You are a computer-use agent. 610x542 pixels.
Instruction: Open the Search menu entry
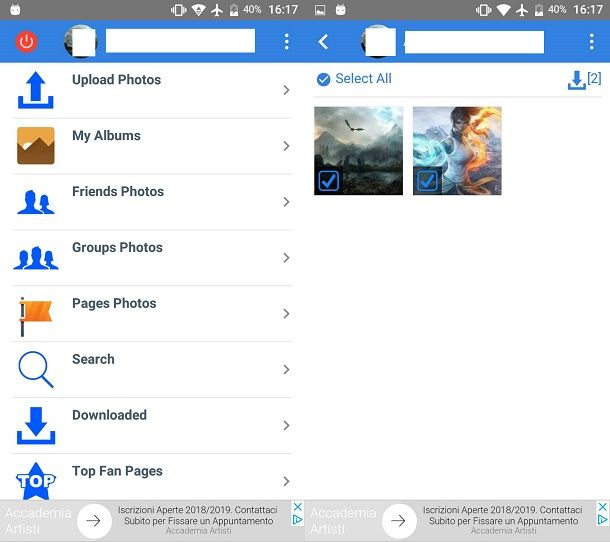152,370
